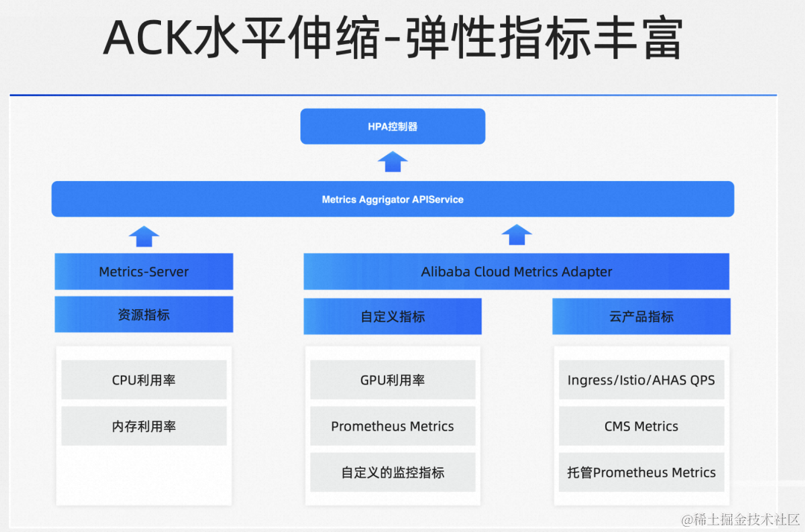The image size is (805, 532).
Task: Click the arrow above Alibaba Cloud Metrics Adapter
Action: coord(517,235)
